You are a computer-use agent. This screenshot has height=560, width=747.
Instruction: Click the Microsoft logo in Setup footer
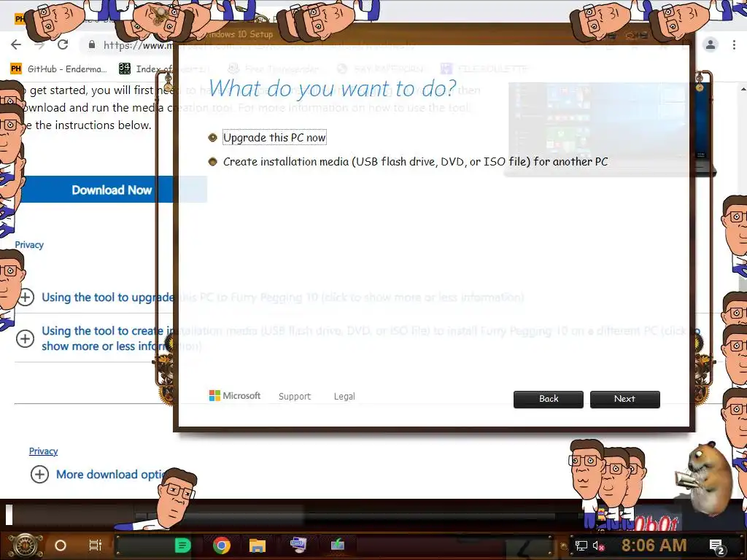tap(235, 396)
